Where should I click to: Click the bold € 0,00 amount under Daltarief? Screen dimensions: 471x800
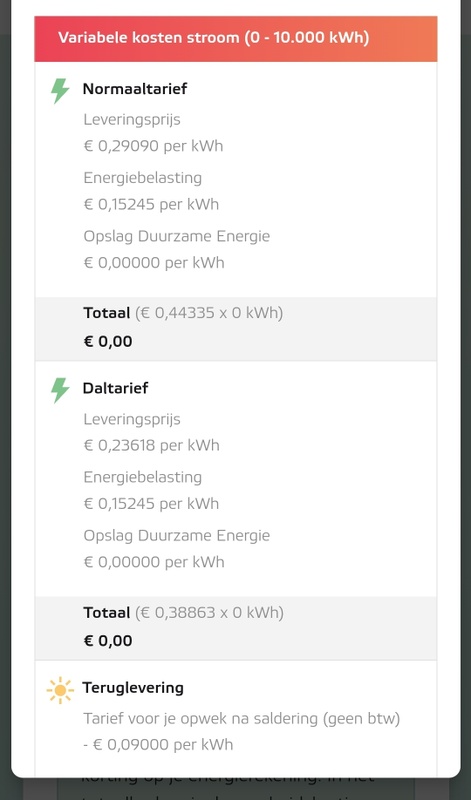tap(108, 641)
